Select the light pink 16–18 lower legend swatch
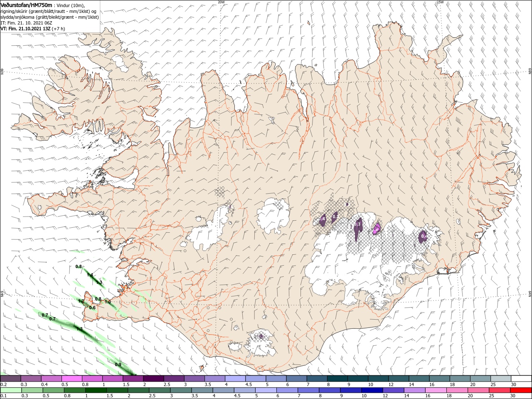This screenshot has height=399, width=532. point(435,390)
